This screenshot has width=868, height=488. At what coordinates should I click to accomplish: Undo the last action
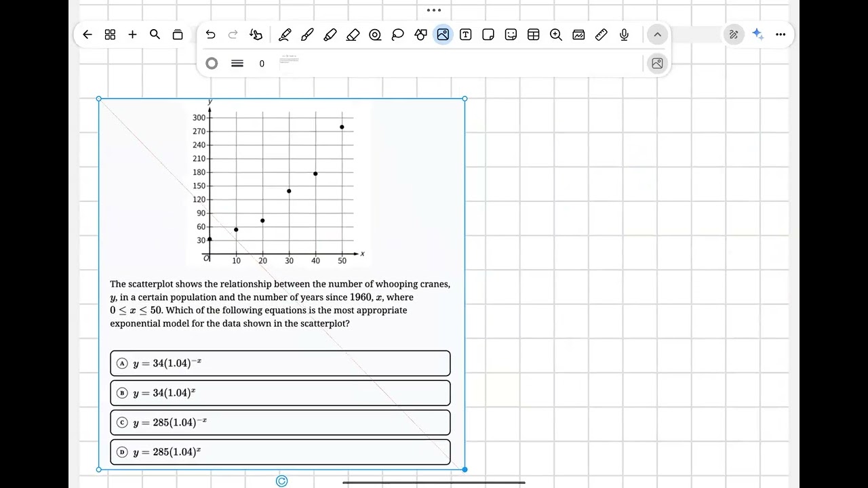coord(210,35)
